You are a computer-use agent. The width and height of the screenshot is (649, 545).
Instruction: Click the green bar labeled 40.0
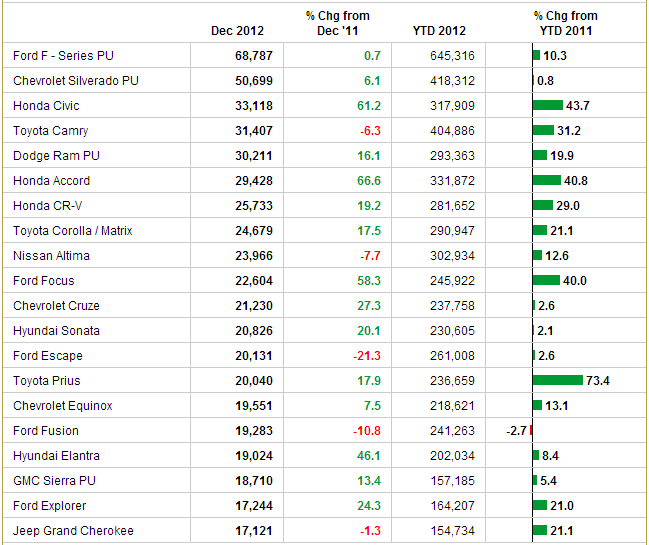coord(546,280)
